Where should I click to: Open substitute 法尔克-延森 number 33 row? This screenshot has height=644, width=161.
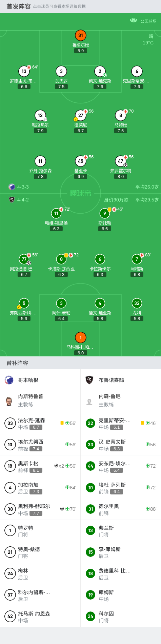[40, 423]
